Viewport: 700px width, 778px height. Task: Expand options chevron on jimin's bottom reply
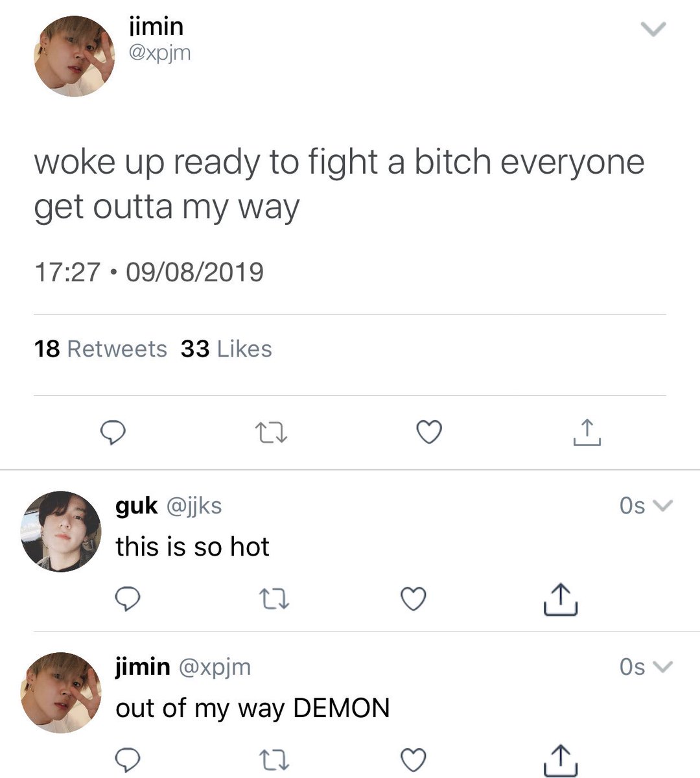pyautogui.click(x=664, y=666)
